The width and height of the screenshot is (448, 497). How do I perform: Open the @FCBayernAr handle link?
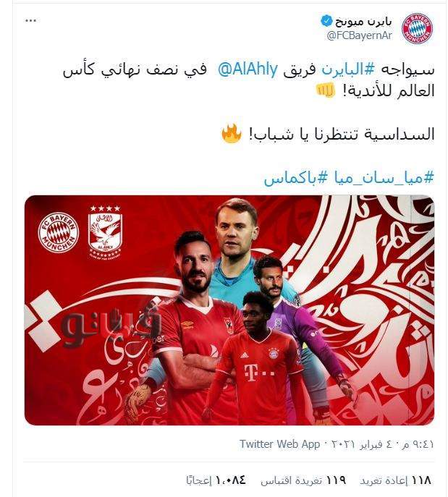coord(360,35)
